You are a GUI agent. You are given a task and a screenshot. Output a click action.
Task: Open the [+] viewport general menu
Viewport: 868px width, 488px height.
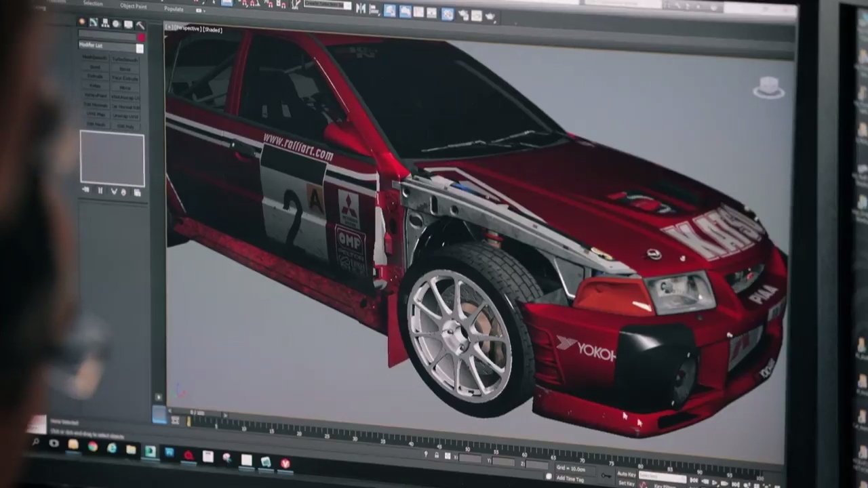click(x=169, y=26)
